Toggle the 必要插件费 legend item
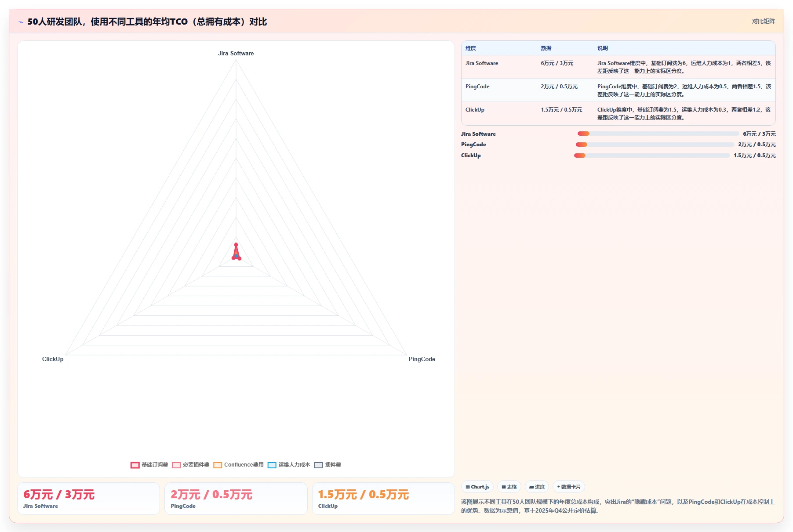Image resolution: width=793 pixels, height=532 pixels. (191, 465)
